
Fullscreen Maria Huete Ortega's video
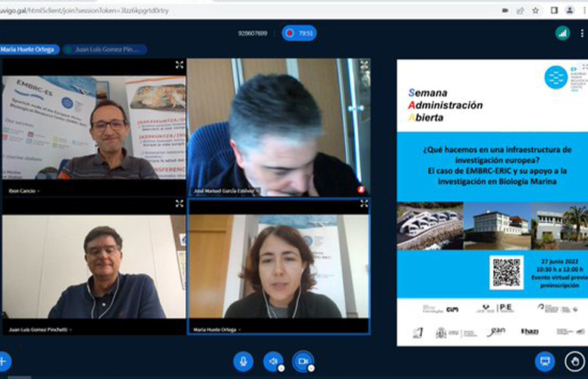[x=364, y=203]
